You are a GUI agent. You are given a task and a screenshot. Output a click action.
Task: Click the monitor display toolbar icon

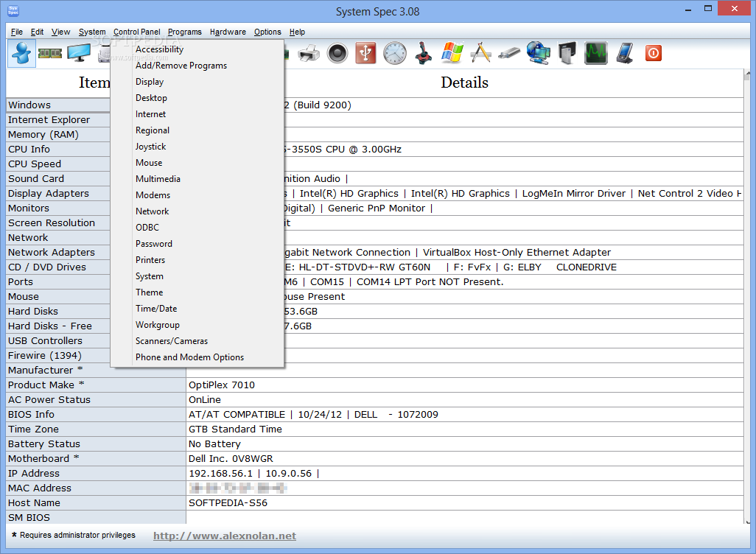pos(79,53)
